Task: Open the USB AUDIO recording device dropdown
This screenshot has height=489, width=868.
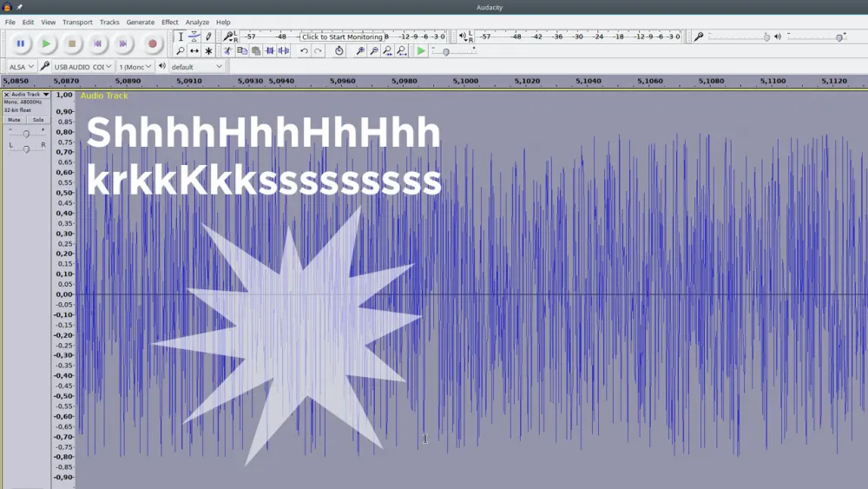Action: click(83, 67)
